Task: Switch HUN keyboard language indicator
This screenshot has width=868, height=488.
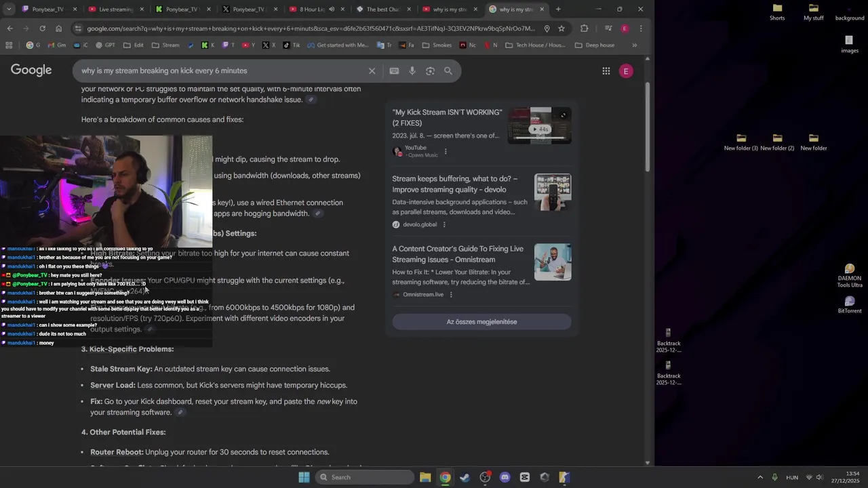Action: 792,478
